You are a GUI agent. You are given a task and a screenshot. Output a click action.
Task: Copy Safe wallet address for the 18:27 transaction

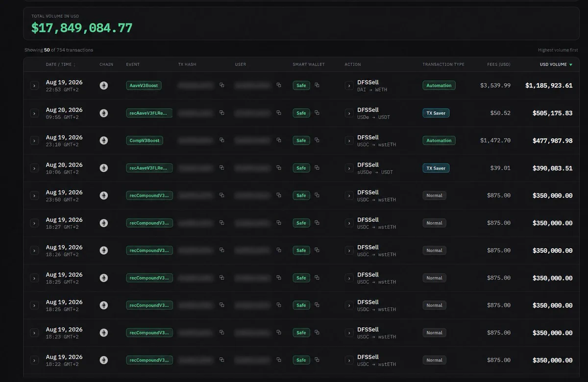317,222
